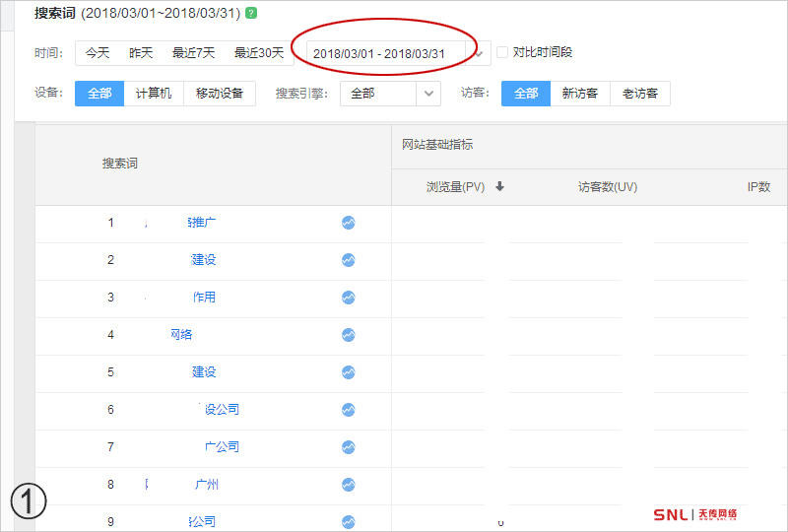Click the sort arrow next to 浏览量(PV)
Viewport: 788px width, 532px height.
[499, 186]
